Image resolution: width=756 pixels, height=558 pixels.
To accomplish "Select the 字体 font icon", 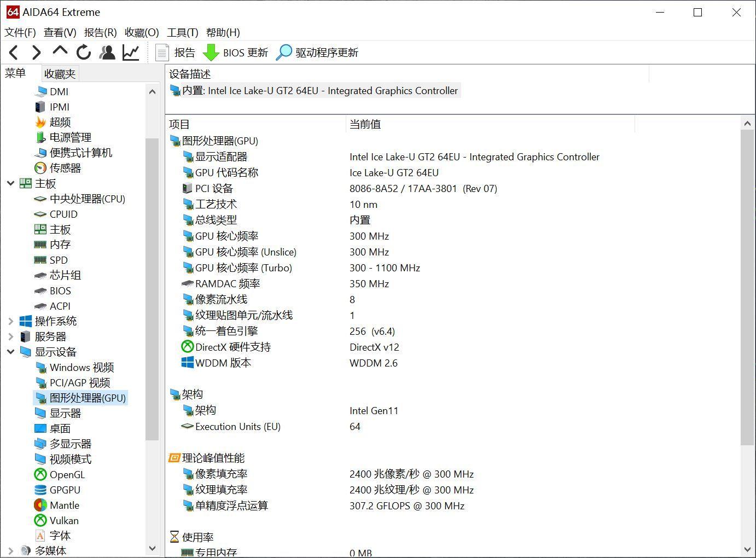I will click(40, 536).
